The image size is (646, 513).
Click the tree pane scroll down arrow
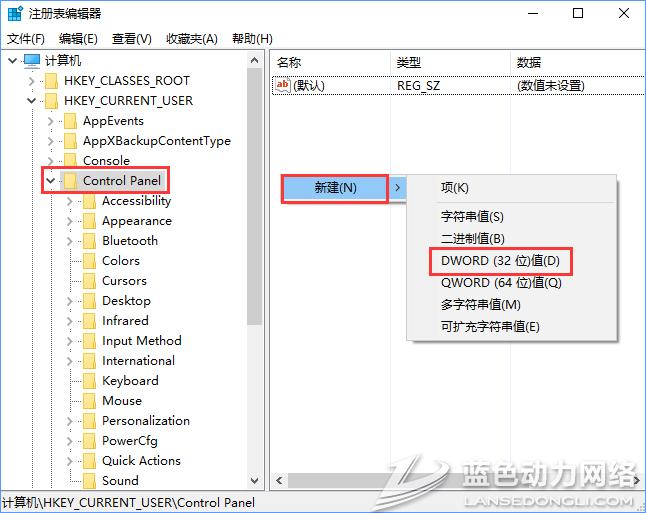point(253,481)
